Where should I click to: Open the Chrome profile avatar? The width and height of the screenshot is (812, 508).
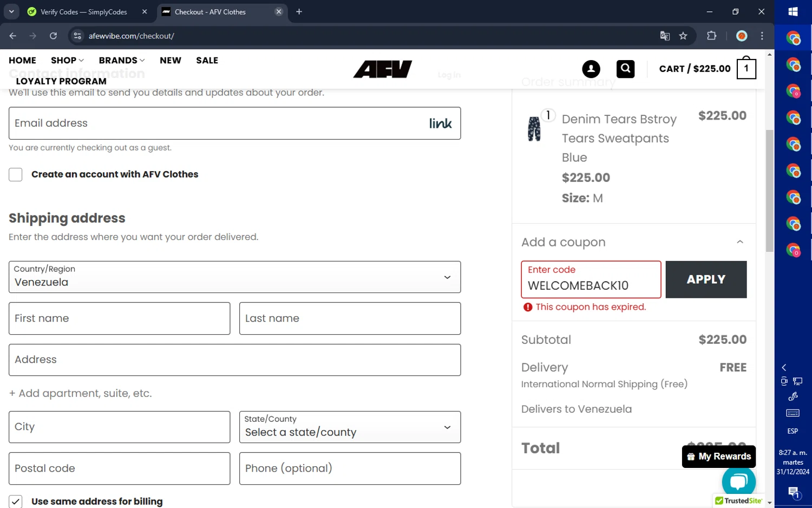742,36
